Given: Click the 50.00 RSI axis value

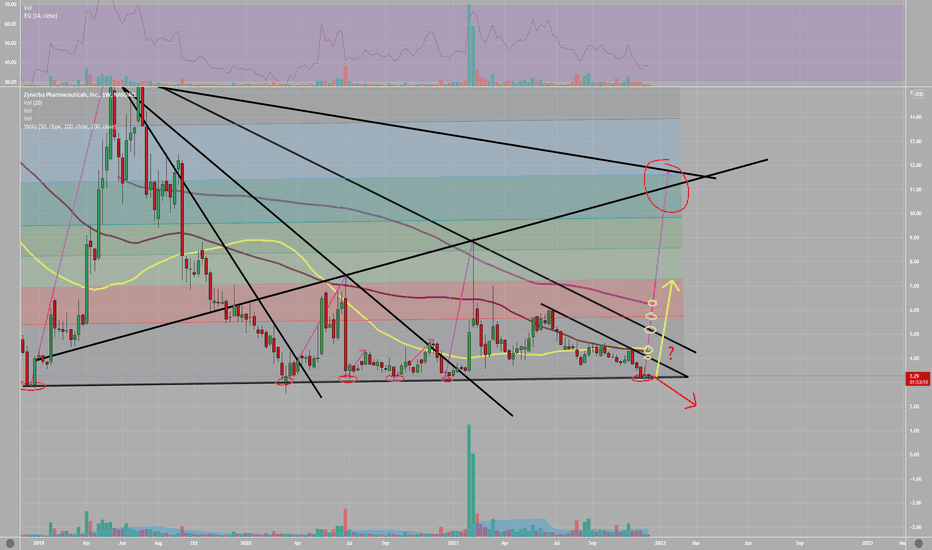Looking at the screenshot, I should tap(10, 43).
